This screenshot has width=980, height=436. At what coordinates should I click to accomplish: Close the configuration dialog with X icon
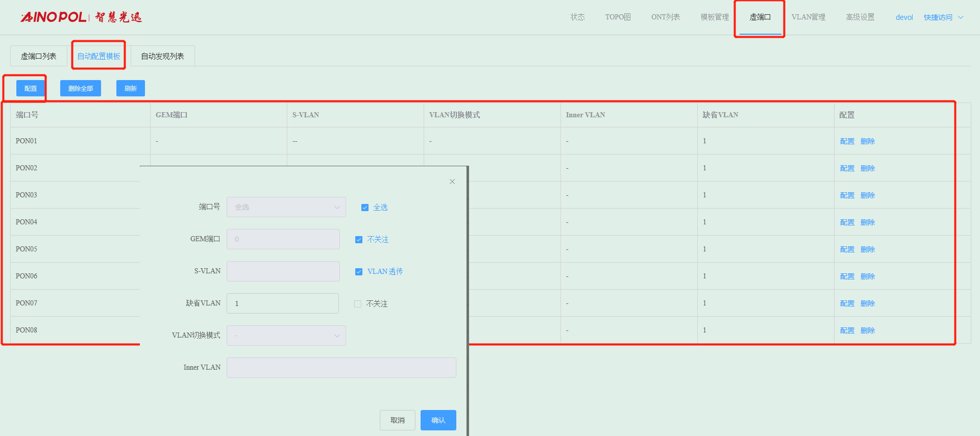pos(452,182)
